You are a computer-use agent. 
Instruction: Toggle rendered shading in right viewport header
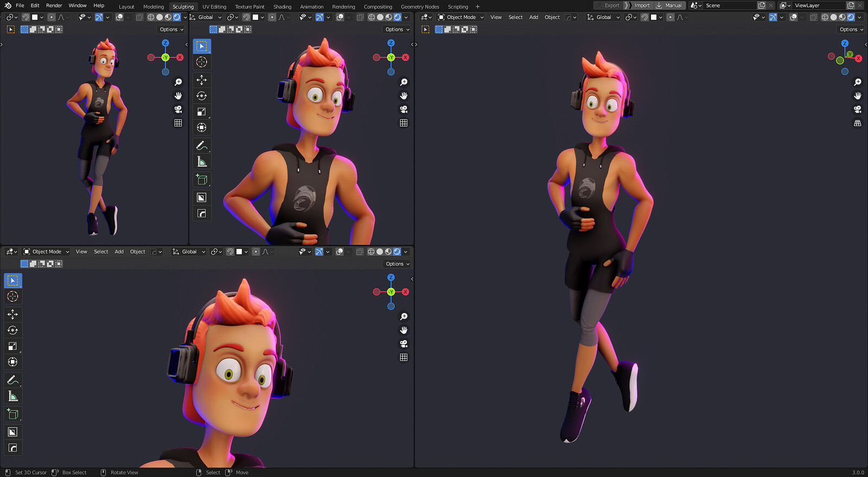[851, 17]
